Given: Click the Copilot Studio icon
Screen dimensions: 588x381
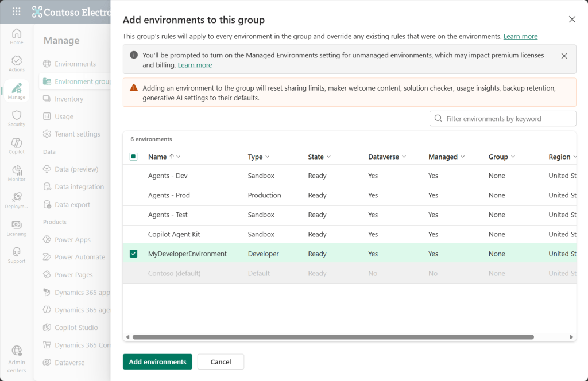Looking at the screenshot, I should pos(47,328).
